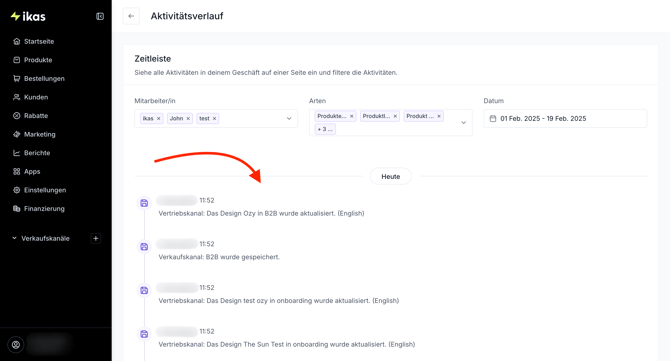
Task: Click save icon for The Sun Test entry
Action: click(x=144, y=334)
